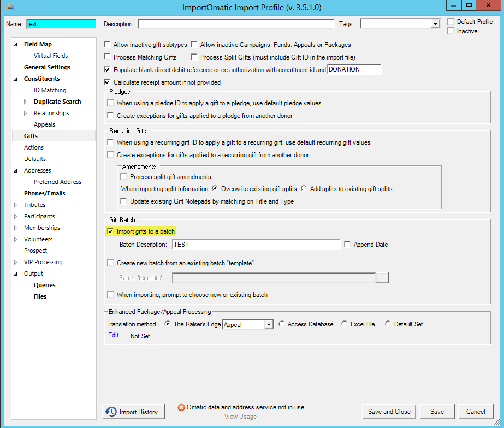Enable Process Matching Gifts
This screenshot has height=428, width=504.
[x=107, y=57]
